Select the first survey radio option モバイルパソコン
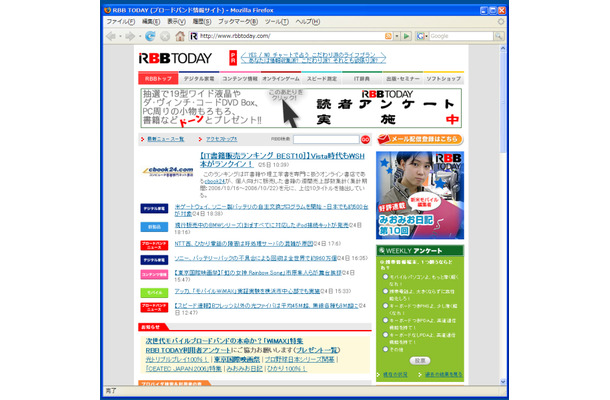This screenshot has width=610, height=400. pos(385,277)
